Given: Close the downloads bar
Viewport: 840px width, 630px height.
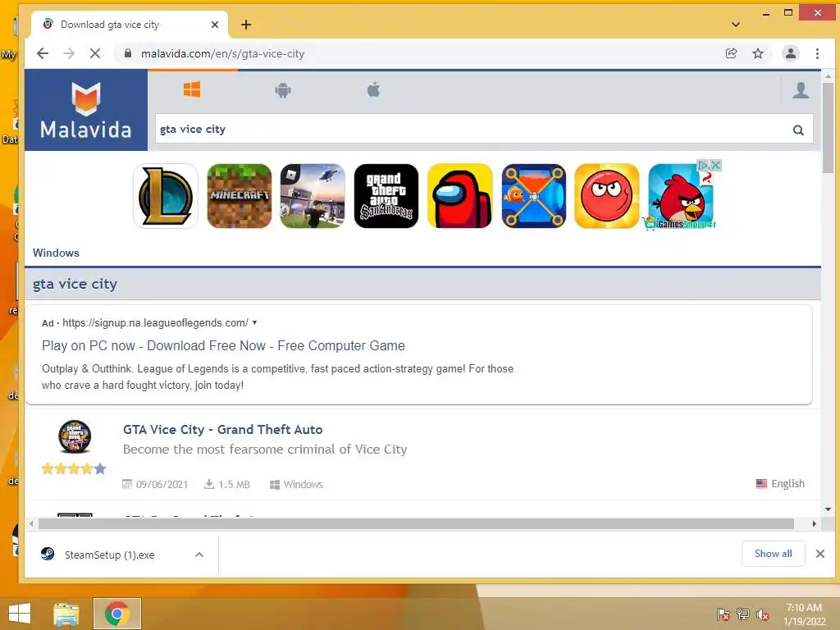Looking at the screenshot, I should (820, 554).
